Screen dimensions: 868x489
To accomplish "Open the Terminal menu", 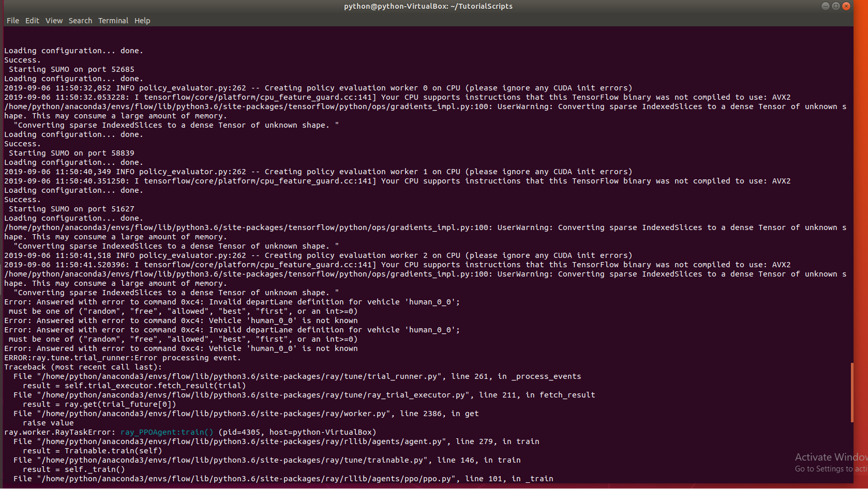I will point(113,20).
